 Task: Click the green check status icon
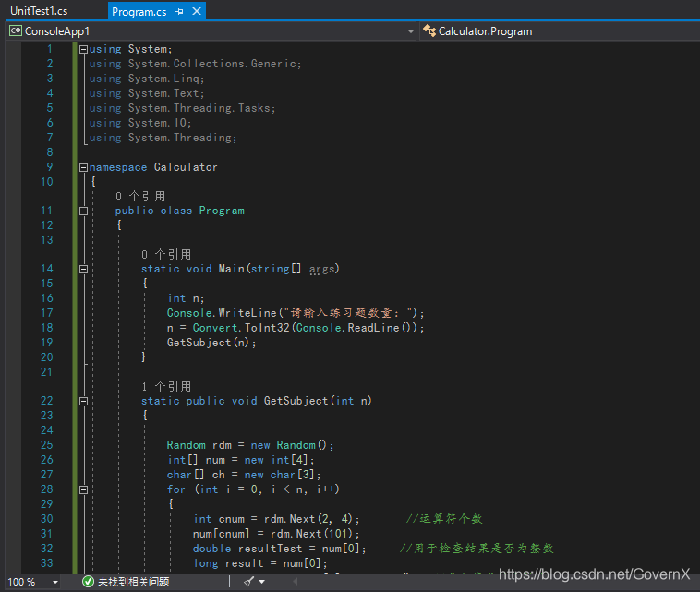click(x=88, y=582)
